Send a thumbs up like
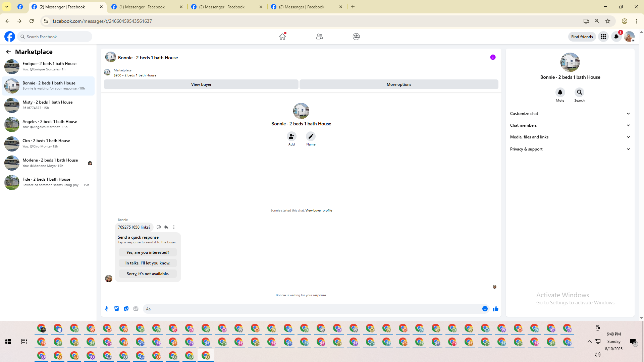Screen dimensions: 644x362 tap(495, 309)
